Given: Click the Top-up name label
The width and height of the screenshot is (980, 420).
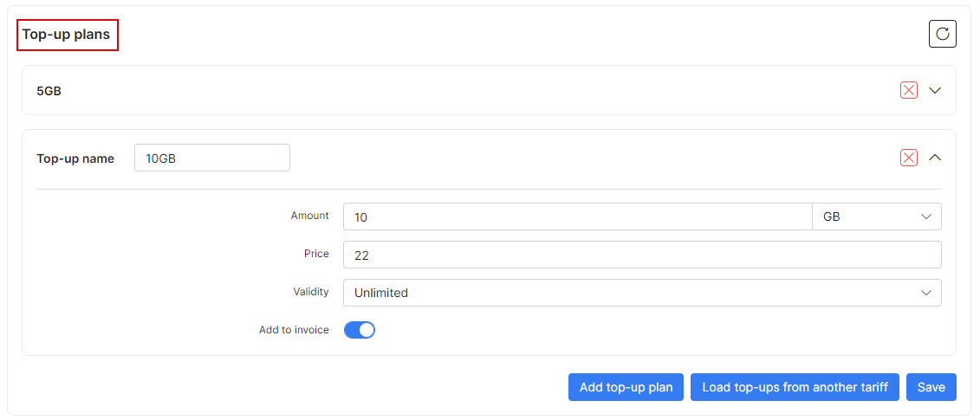Looking at the screenshot, I should [x=75, y=158].
